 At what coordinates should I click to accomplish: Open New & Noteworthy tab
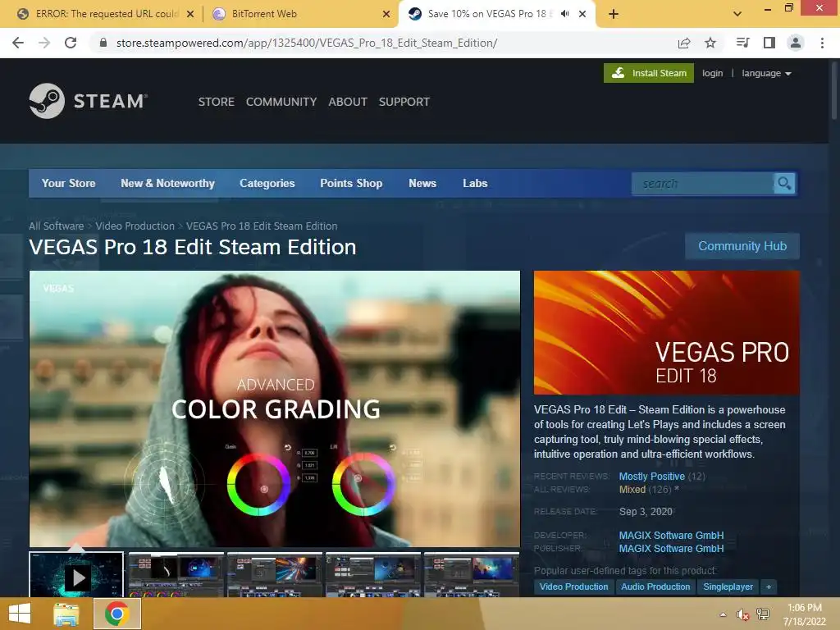click(x=167, y=183)
